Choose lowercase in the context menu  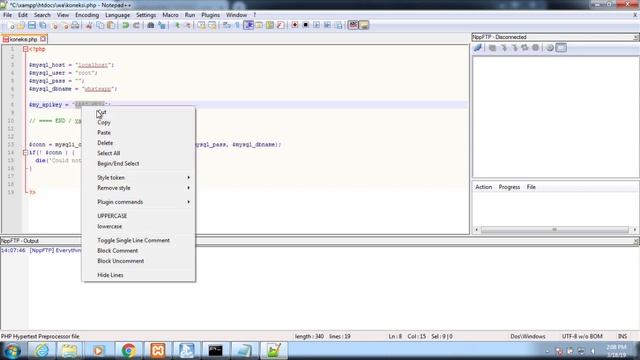tap(138, 226)
